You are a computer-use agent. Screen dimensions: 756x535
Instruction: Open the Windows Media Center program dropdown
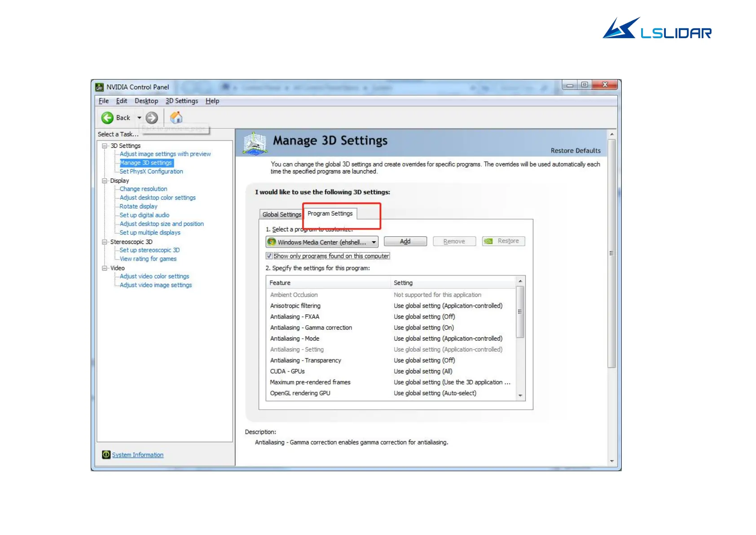322,242
